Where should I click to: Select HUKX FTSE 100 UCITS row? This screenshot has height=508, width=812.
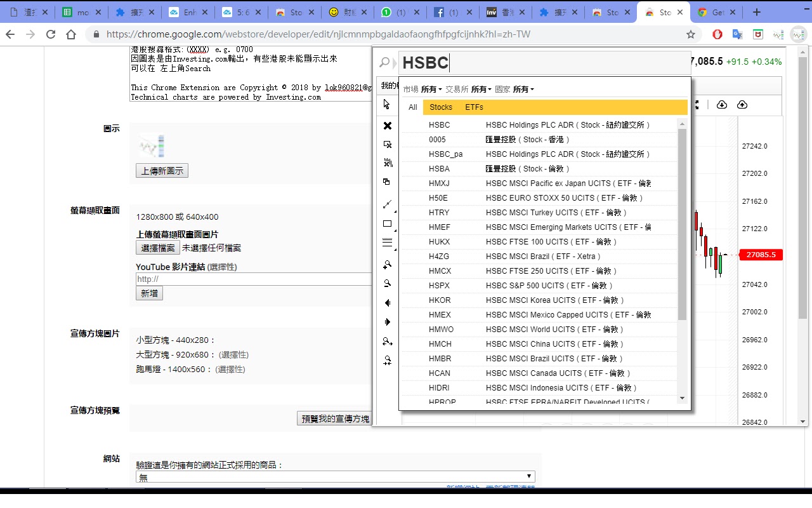[539, 242]
